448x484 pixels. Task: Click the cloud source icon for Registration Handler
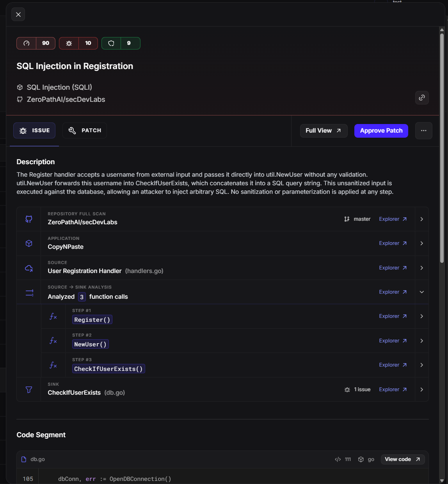tap(29, 268)
